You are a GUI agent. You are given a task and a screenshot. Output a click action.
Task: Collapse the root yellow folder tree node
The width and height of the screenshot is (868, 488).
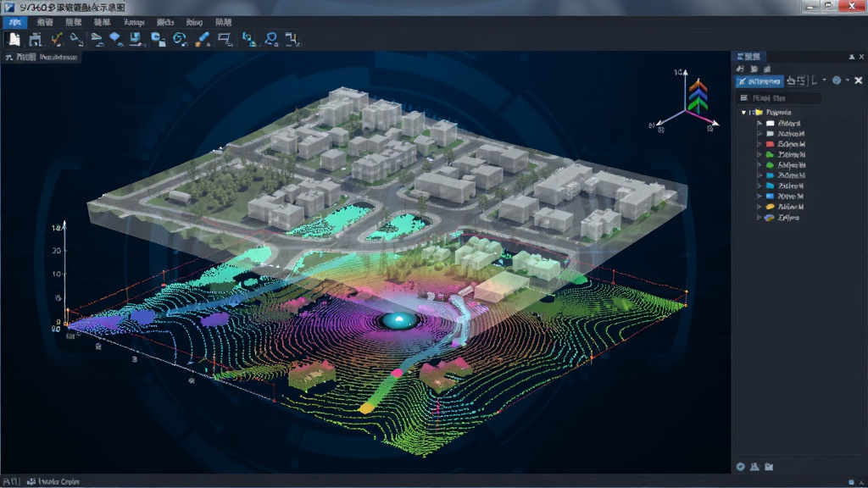click(743, 113)
